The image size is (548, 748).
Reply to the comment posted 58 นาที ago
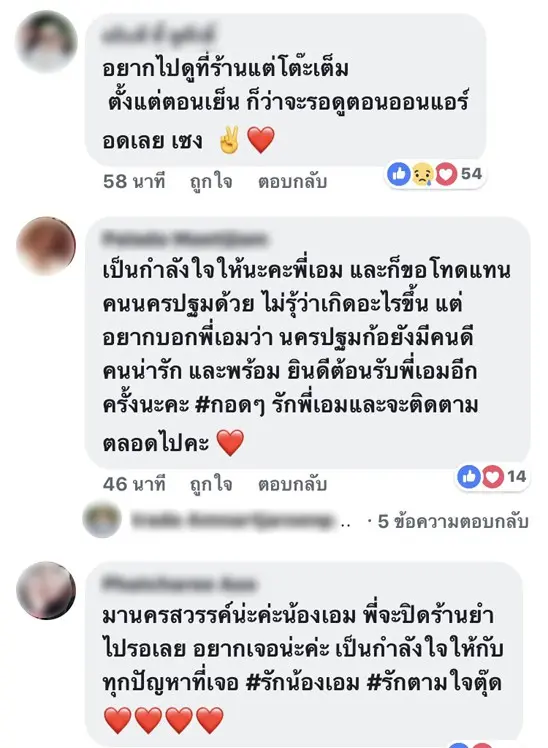(x=292, y=182)
